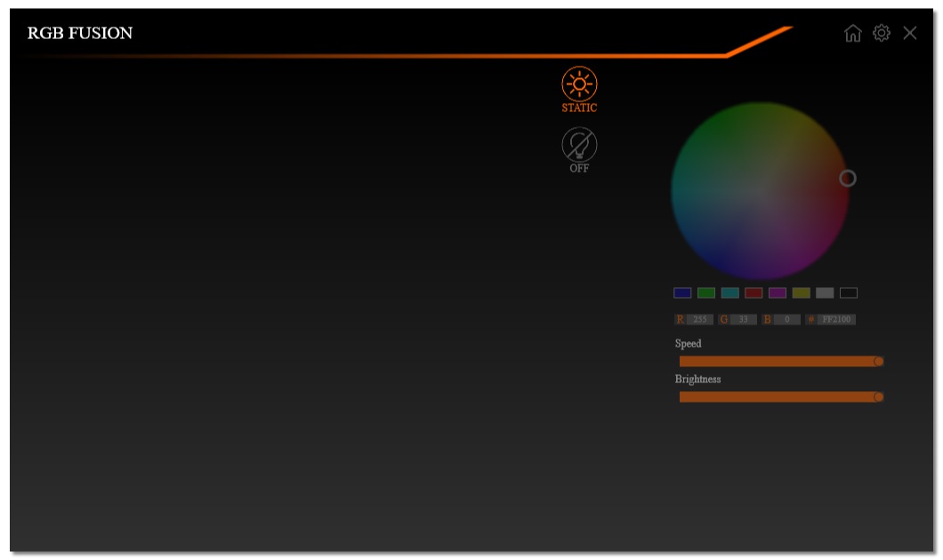Click the hex color field FF2100

coord(836,320)
